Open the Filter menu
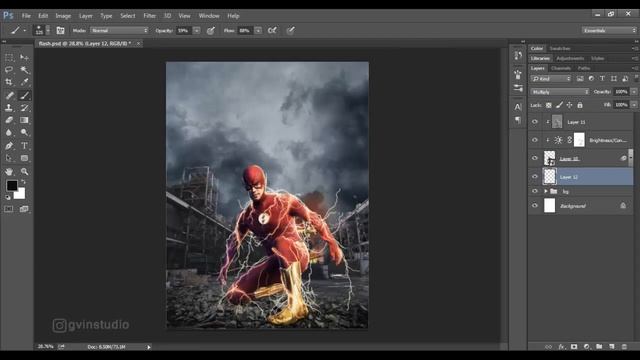Image resolution: width=640 pixels, height=360 pixels. (x=149, y=16)
